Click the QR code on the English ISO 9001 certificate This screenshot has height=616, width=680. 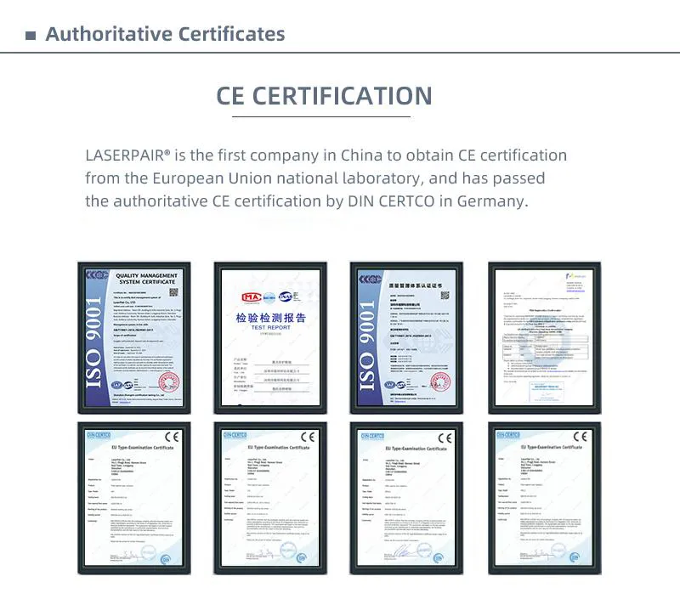point(173,291)
